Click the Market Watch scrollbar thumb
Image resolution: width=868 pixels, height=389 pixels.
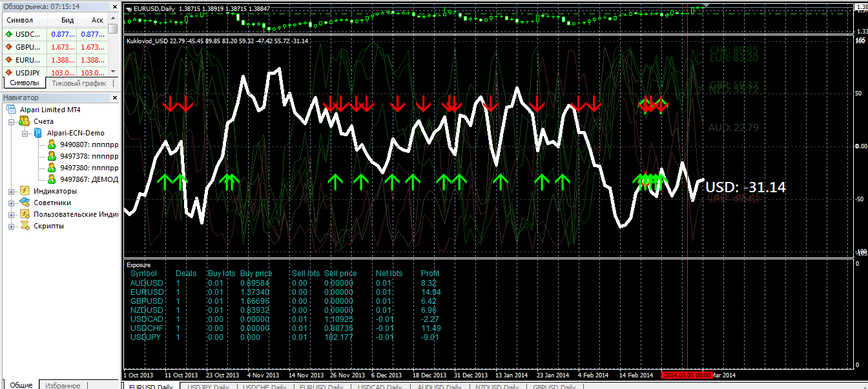click(114, 28)
